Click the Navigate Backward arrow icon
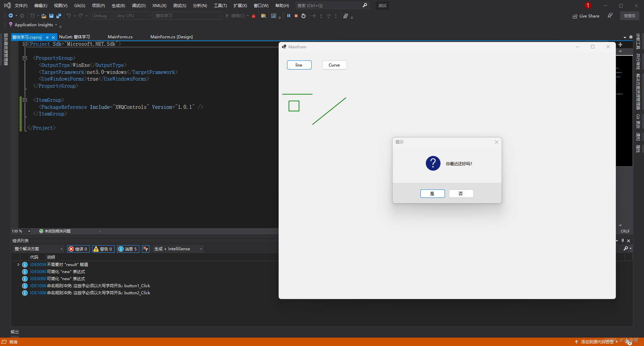Viewport: 644px width, 346px height. click(x=10, y=15)
